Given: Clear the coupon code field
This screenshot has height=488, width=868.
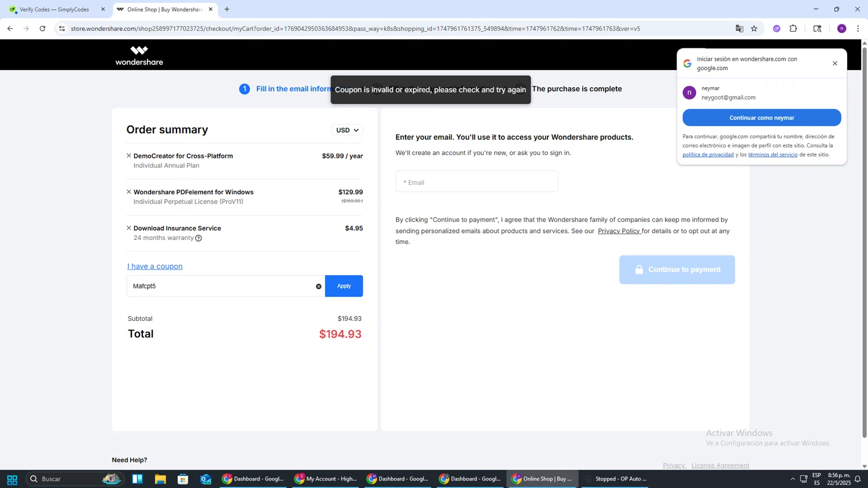Looking at the screenshot, I should click(318, 286).
